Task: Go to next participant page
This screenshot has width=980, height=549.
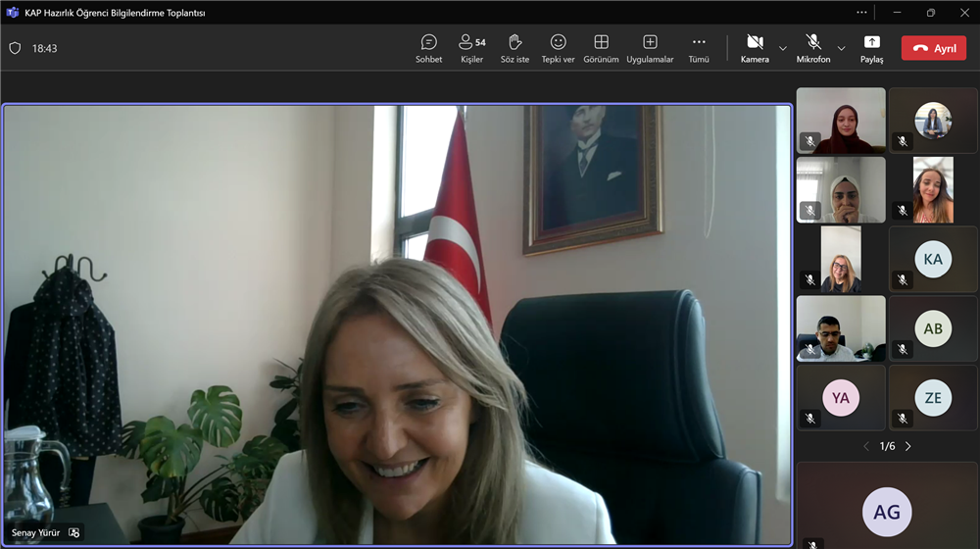Action: [x=908, y=446]
